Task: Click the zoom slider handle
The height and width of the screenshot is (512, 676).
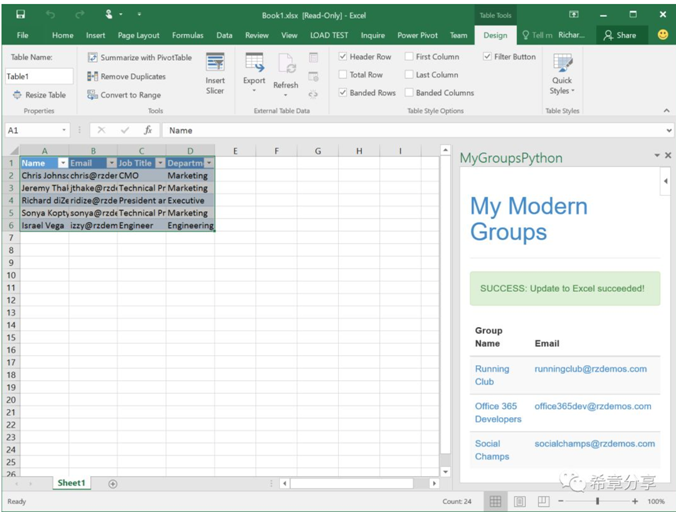Action: click(598, 501)
